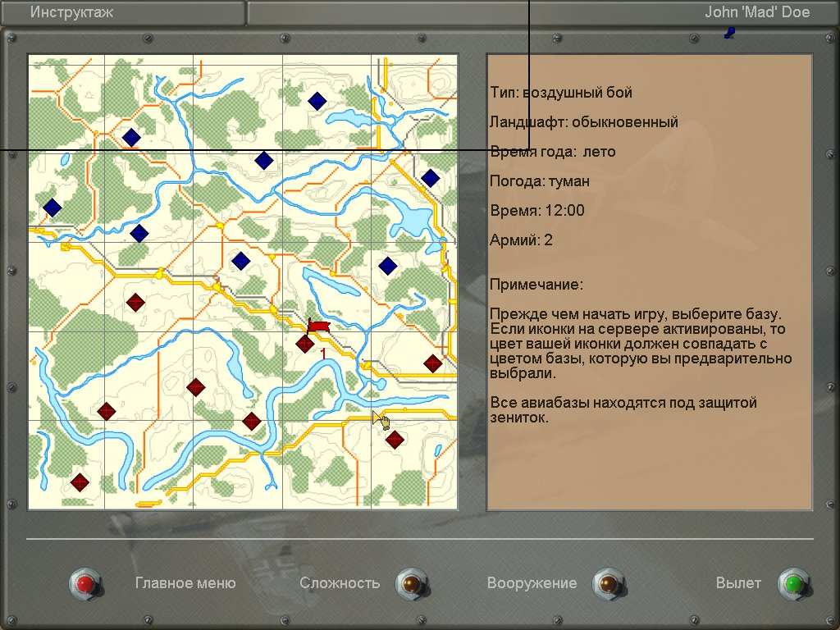
Task: Pick the red airbase diamond under the flag
Action: coord(304,344)
